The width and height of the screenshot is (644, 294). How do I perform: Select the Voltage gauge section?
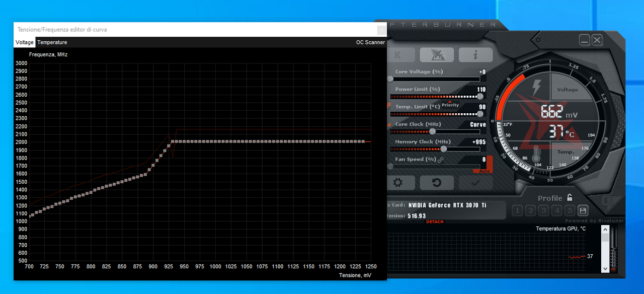568,90
